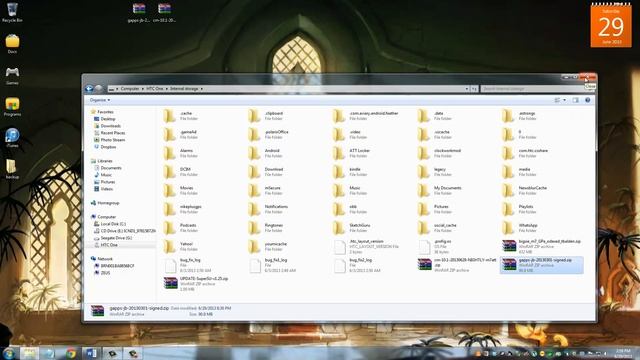
Task: Open the Organize menu
Action: click(x=100, y=100)
